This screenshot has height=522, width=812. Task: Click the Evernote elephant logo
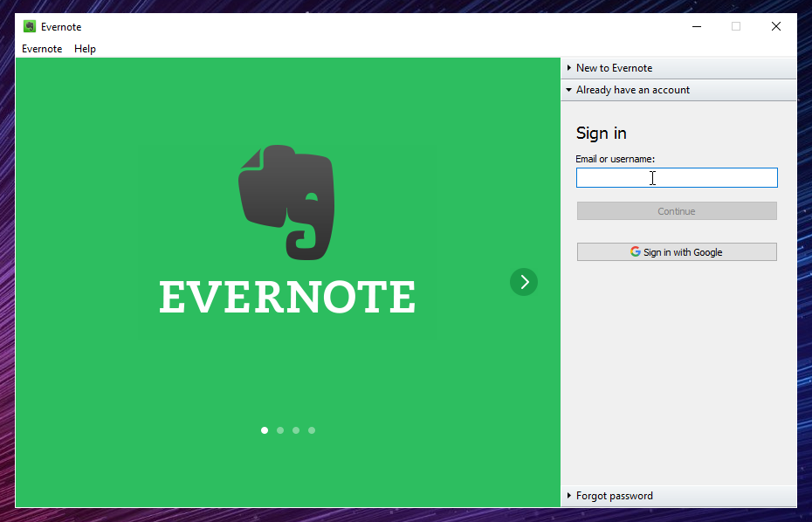pyautogui.click(x=286, y=202)
